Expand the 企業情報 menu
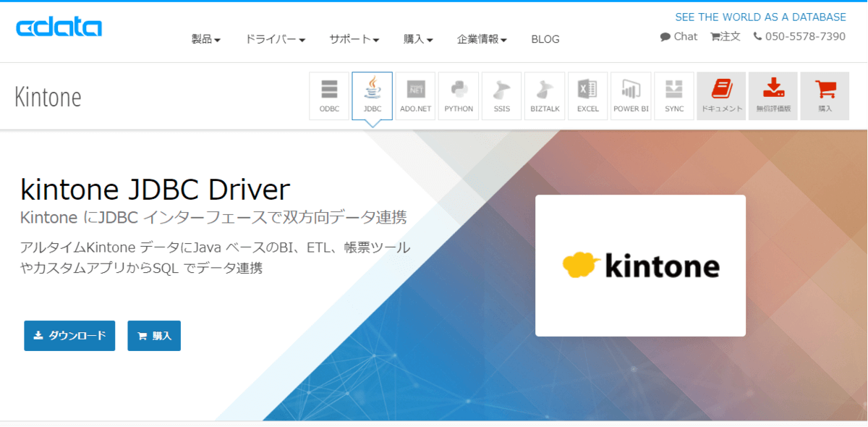868x427 pixels. [x=482, y=39]
